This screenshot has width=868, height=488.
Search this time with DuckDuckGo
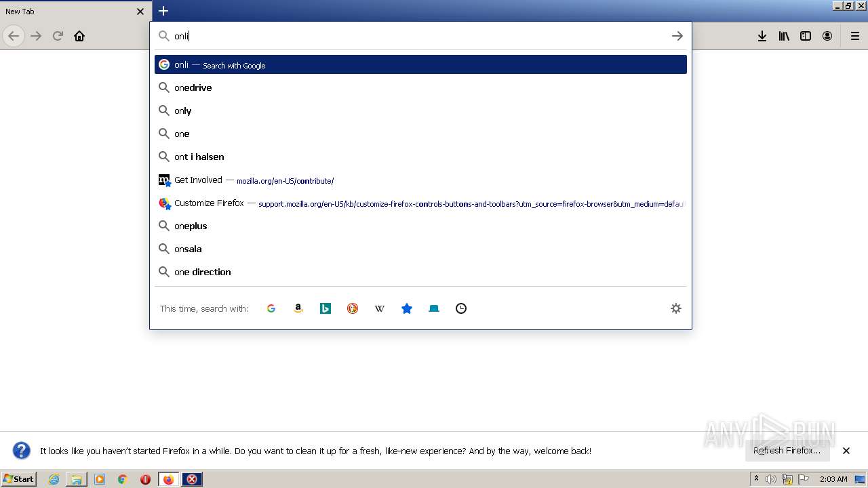pos(353,308)
